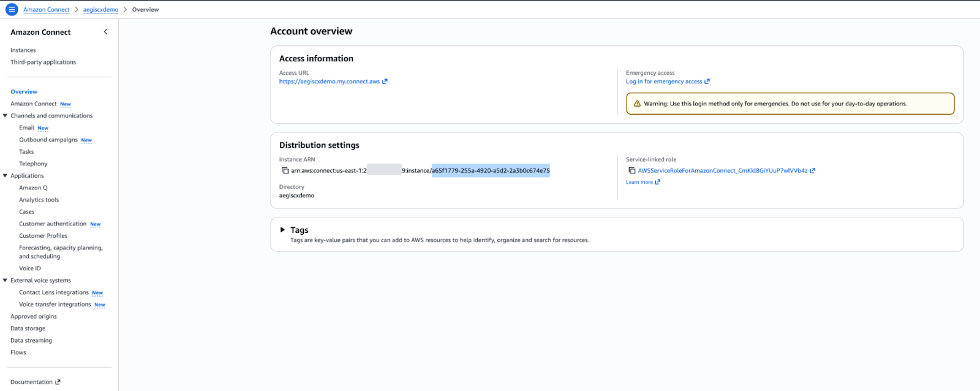Expand the Tags section
This screenshot has width=980, height=391.
(282, 230)
